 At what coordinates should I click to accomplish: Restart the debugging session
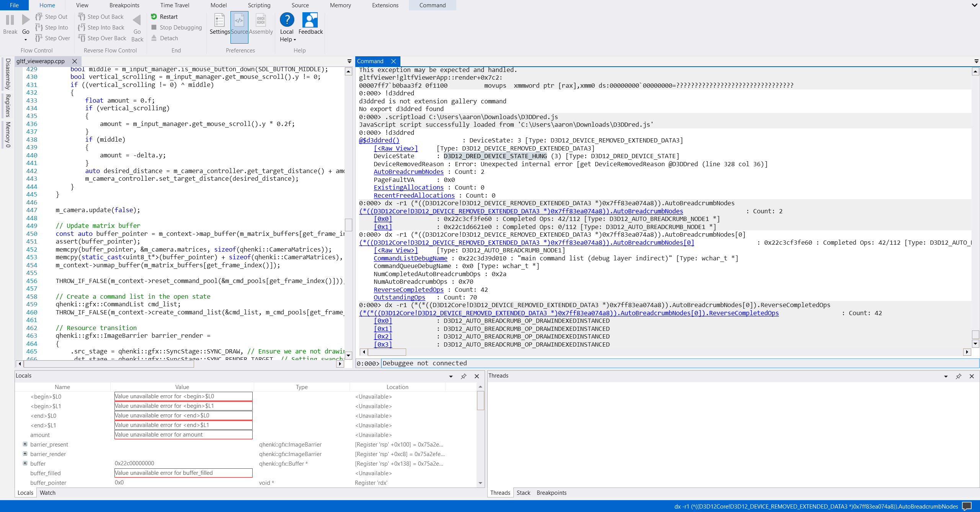(x=164, y=17)
